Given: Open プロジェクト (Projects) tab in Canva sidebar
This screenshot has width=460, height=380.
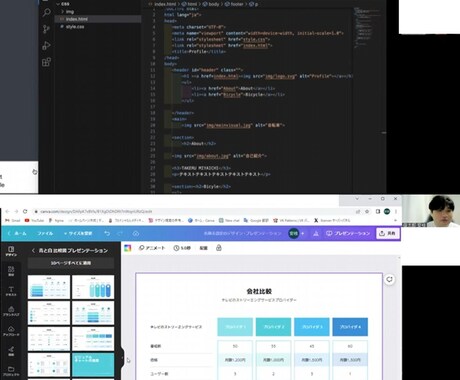Looking at the screenshot, I should click(x=11, y=370).
